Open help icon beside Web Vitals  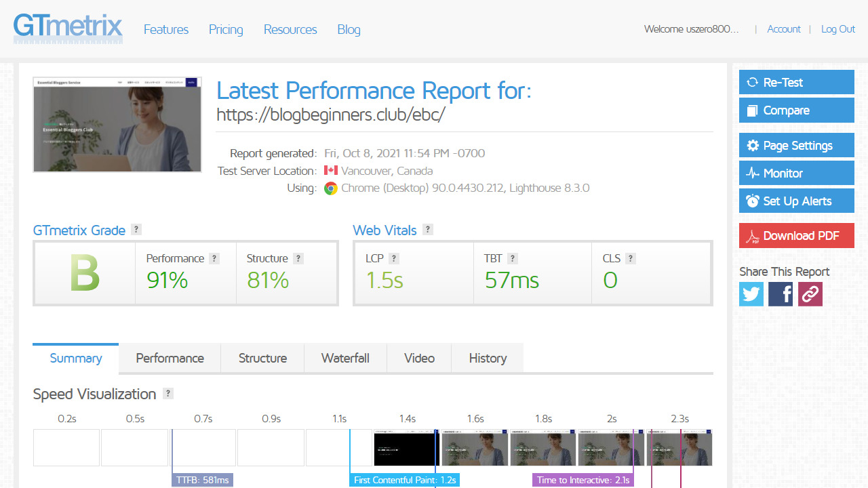tap(428, 229)
